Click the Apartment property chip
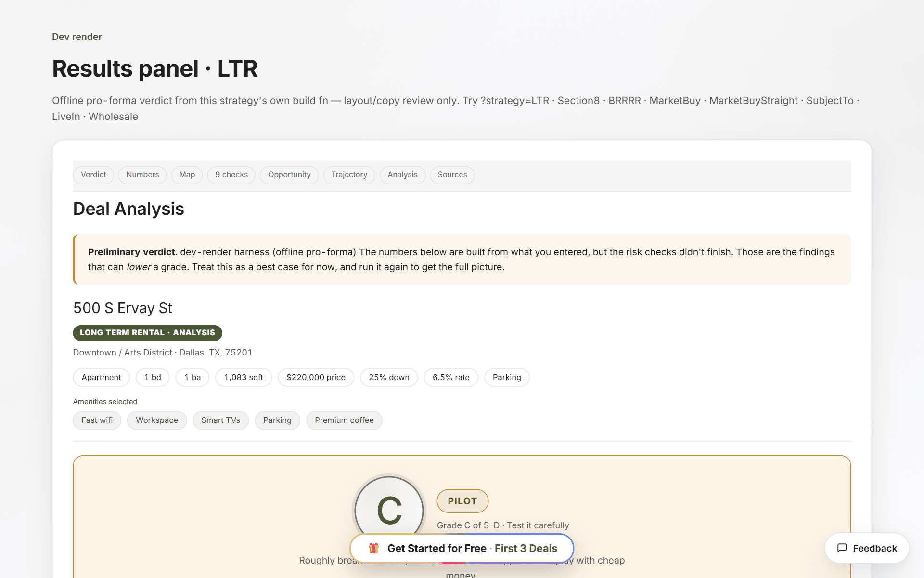This screenshot has height=578, width=924. pos(101,378)
